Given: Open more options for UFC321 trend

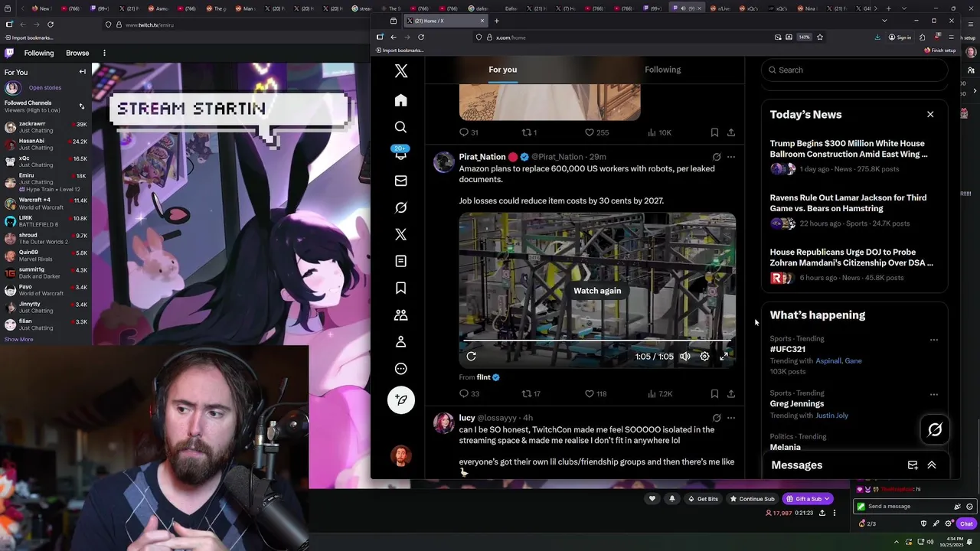Looking at the screenshot, I should pos(934,340).
